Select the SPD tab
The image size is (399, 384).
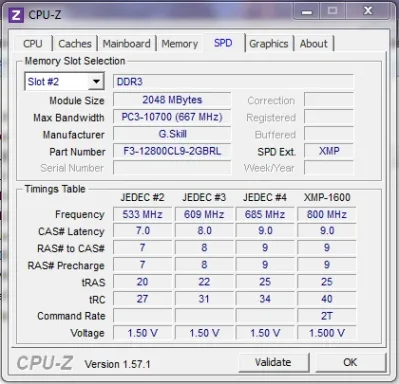223,43
